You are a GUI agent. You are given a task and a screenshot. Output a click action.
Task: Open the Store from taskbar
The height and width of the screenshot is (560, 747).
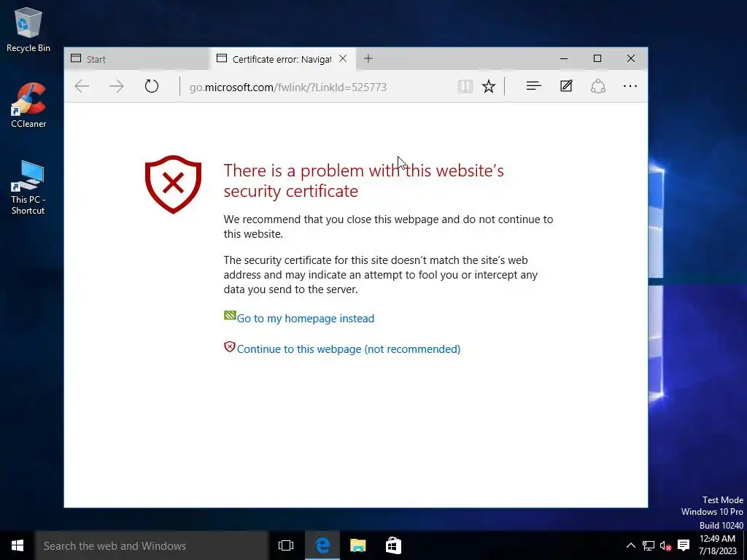coord(393,545)
